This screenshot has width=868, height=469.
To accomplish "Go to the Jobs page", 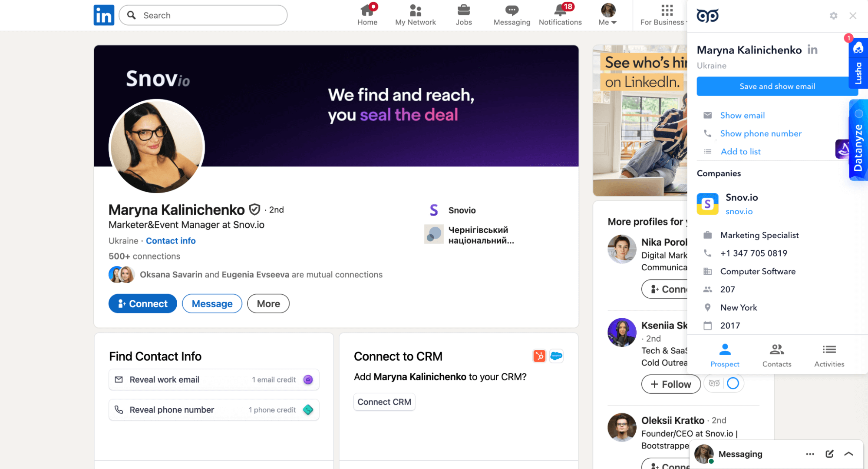I will click(463, 15).
